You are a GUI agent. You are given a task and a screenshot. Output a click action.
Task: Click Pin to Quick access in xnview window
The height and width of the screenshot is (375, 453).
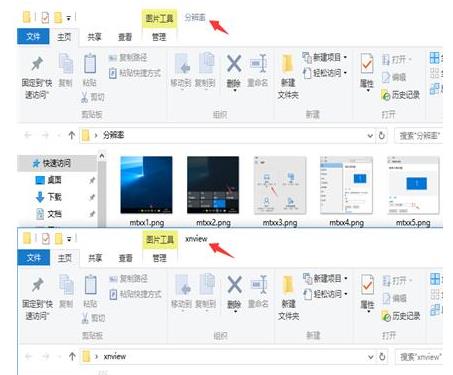click(37, 299)
